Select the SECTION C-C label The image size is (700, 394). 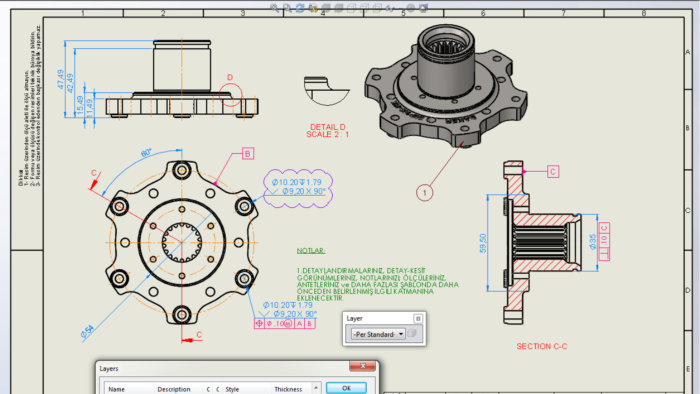point(542,346)
